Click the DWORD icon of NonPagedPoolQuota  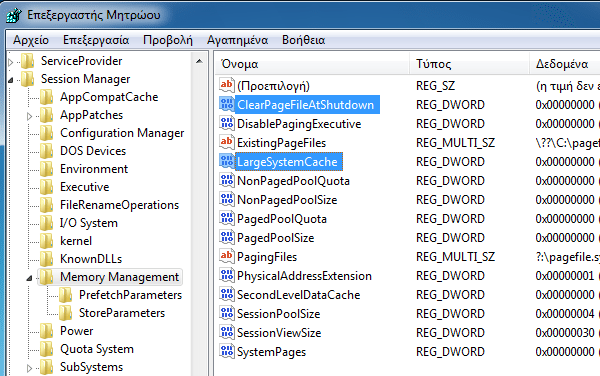227,181
